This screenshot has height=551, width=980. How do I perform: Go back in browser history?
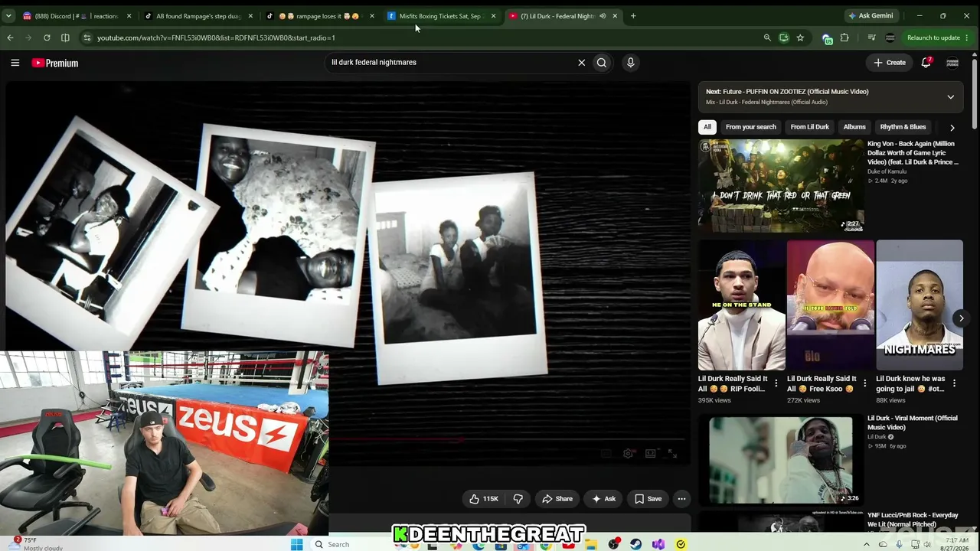[10, 37]
